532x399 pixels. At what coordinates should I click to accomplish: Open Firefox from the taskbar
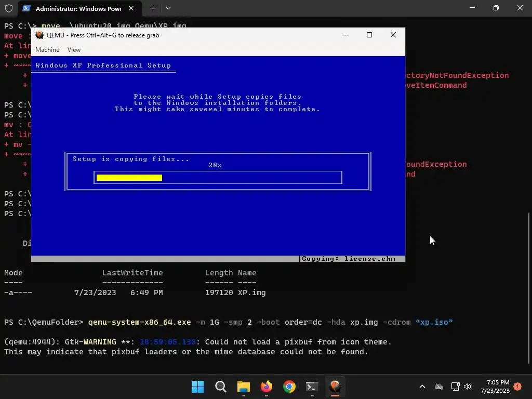click(267, 387)
